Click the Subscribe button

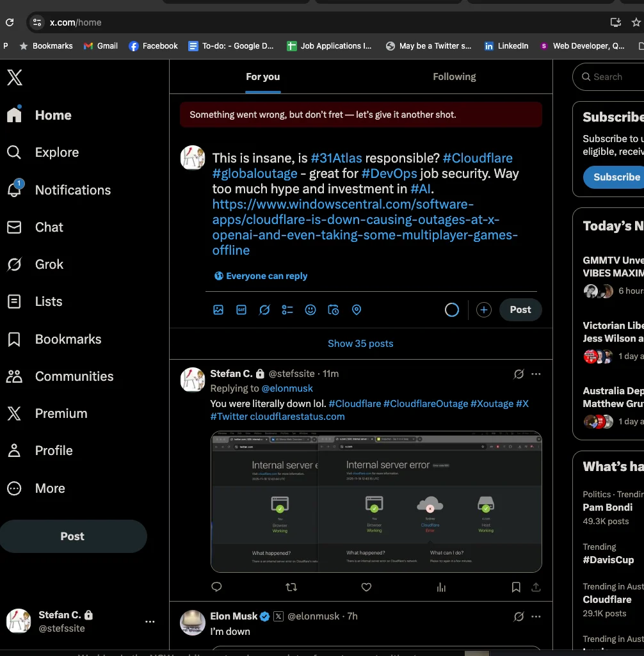coord(615,177)
